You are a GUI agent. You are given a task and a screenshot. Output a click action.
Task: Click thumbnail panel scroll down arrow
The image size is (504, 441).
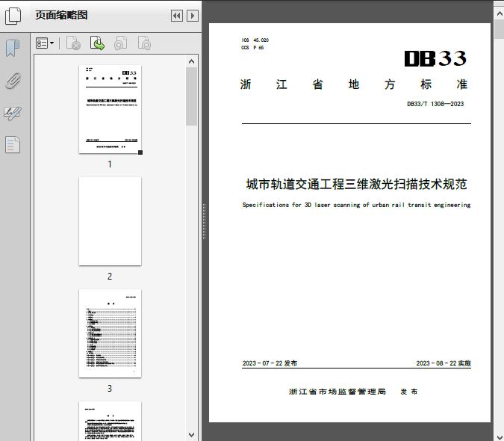[192, 434]
